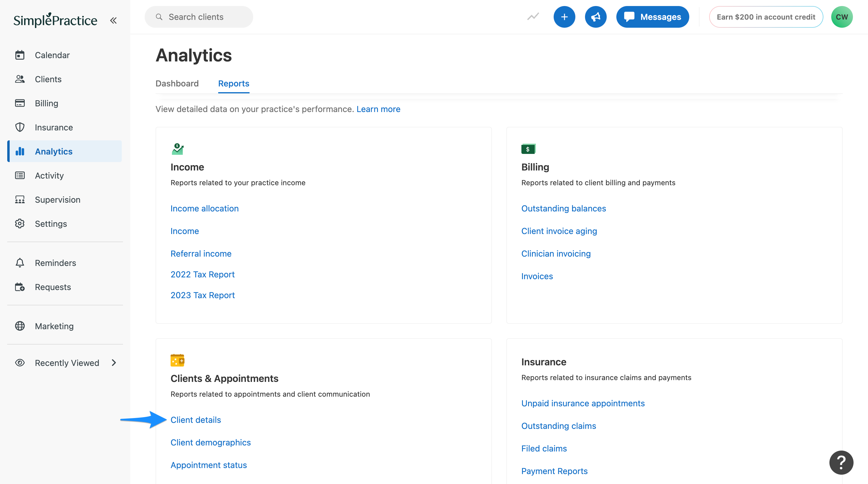
Task: Click the Search clients field
Action: pos(199,17)
